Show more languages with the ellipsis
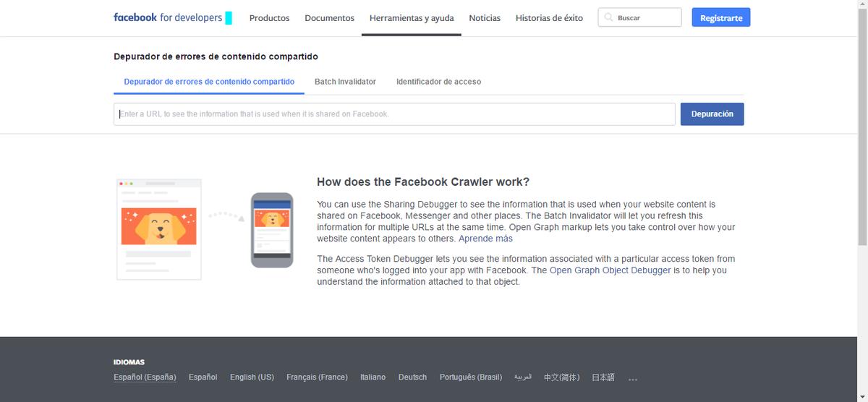This screenshot has height=402, width=868. [633, 378]
